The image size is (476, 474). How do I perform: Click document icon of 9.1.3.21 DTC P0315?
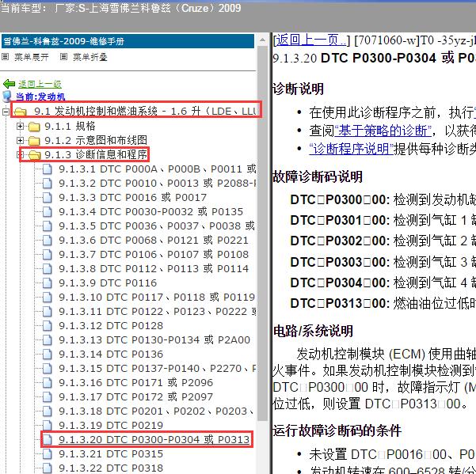47,454
